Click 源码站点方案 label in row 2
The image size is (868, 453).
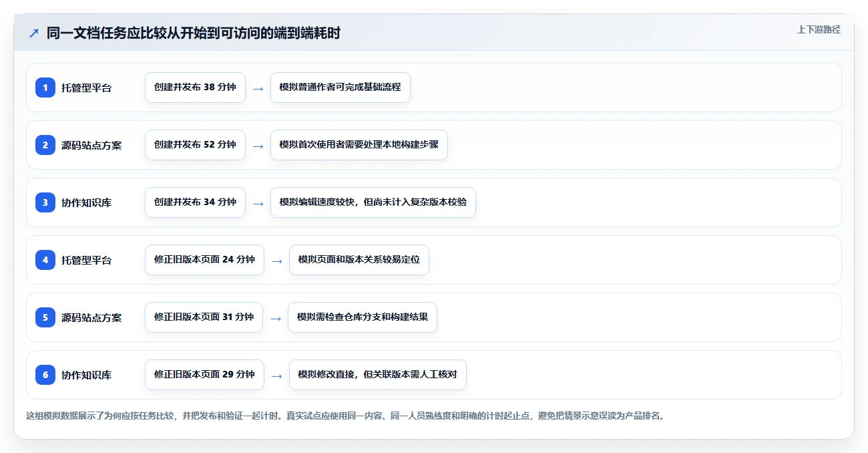[x=91, y=145]
